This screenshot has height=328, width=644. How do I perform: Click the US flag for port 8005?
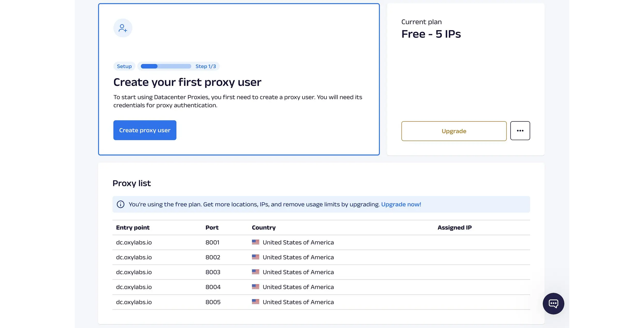tap(256, 302)
